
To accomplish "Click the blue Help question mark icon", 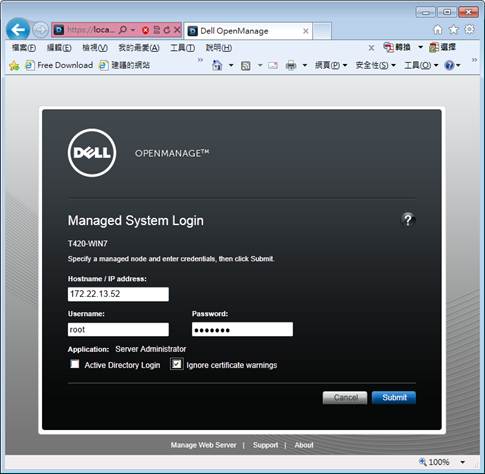I will (x=449, y=65).
